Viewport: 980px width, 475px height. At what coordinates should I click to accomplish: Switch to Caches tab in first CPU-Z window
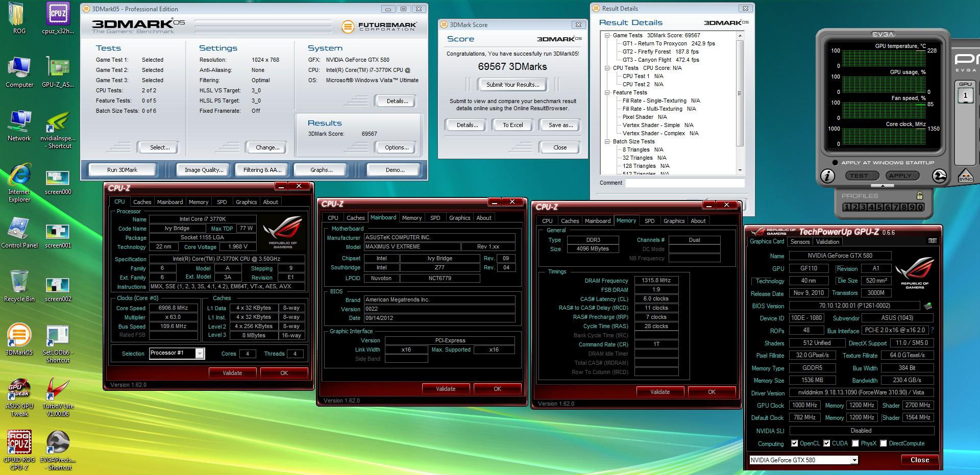click(x=142, y=202)
